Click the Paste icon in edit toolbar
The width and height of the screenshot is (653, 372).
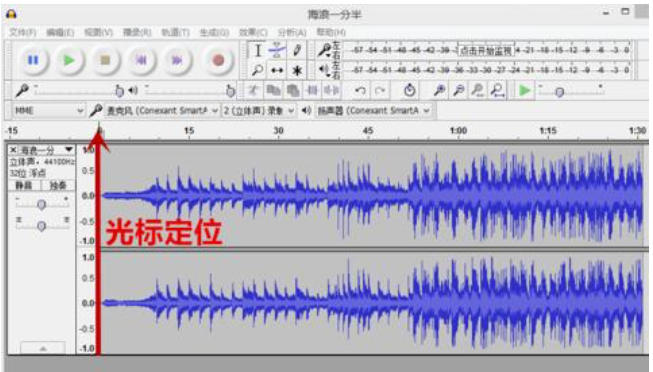point(293,90)
